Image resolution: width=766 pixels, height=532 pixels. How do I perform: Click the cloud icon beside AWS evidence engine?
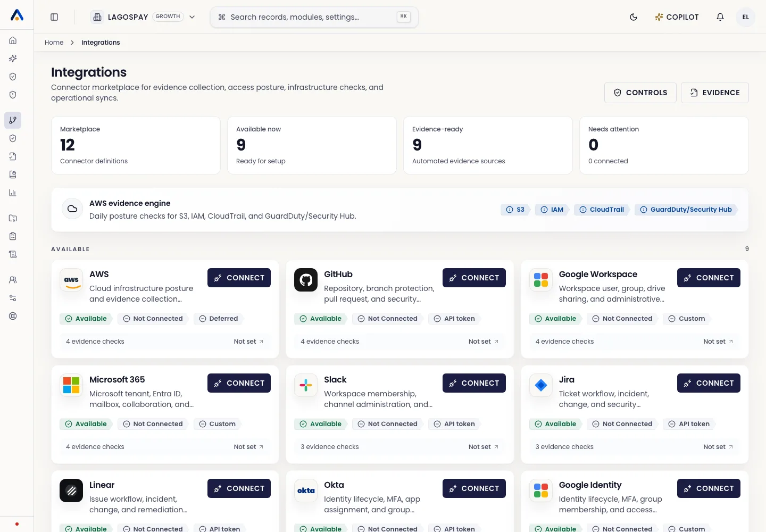(72, 209)
